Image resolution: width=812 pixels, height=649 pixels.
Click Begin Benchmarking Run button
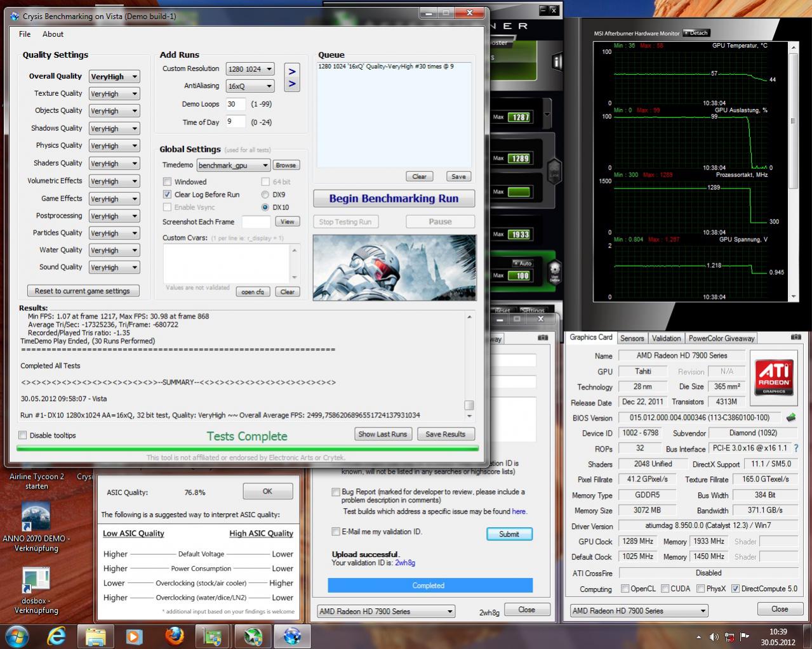click(x=394, y=199)
